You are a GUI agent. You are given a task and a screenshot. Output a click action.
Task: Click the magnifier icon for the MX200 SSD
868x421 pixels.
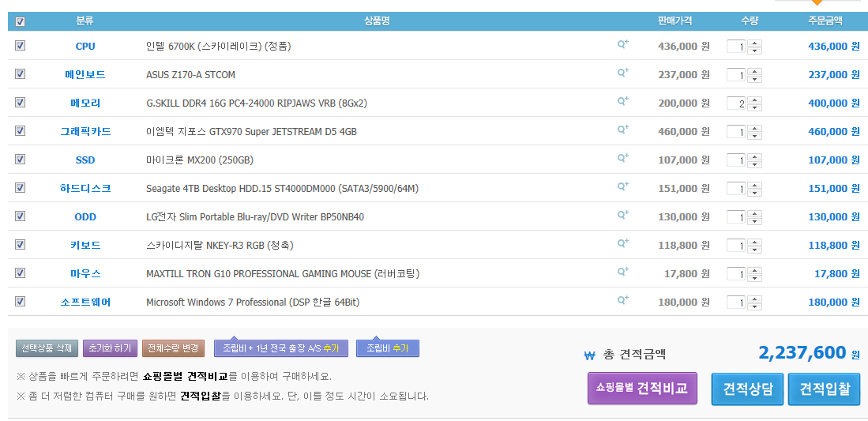pyautogui.click(x=622, y=159)
